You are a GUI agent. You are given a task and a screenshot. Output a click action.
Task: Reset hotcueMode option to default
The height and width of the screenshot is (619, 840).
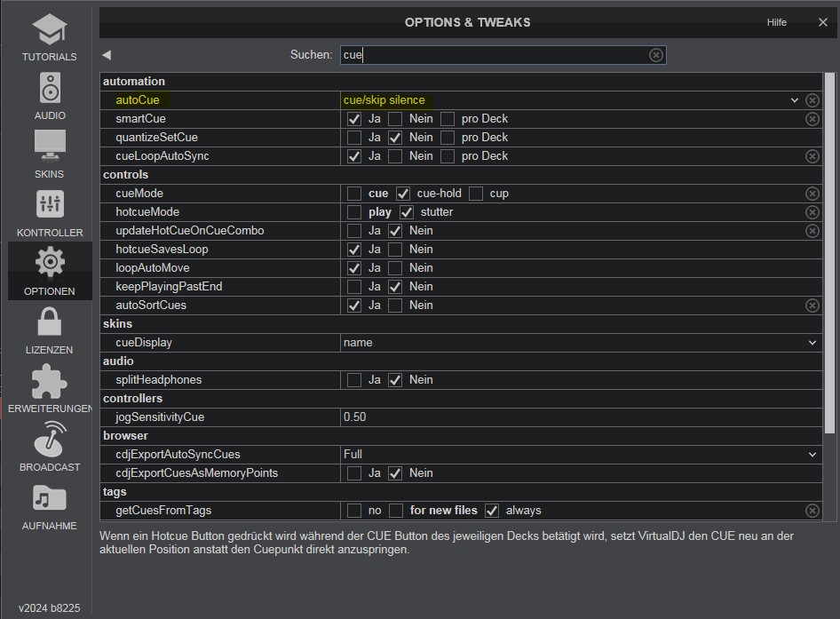(812, 212)
